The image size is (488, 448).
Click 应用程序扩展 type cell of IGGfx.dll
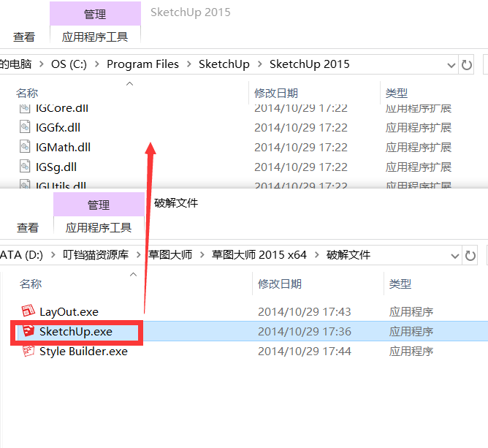(419, 128)
